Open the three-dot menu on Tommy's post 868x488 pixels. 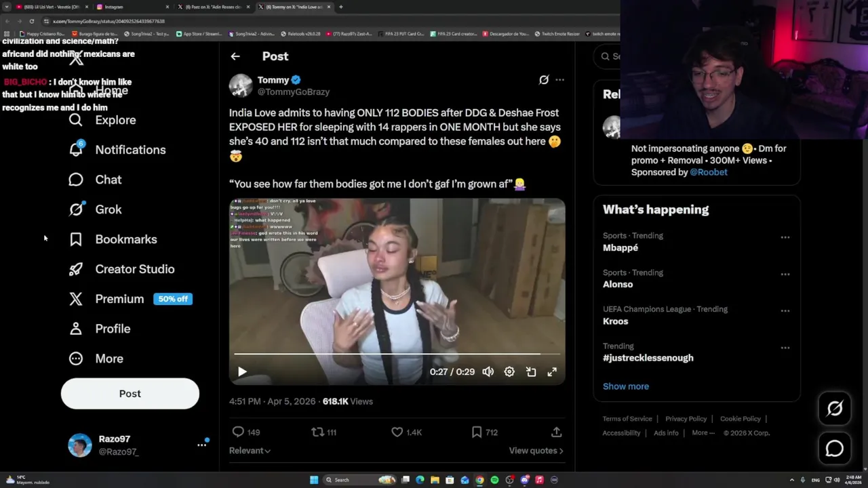click(559, 80)
